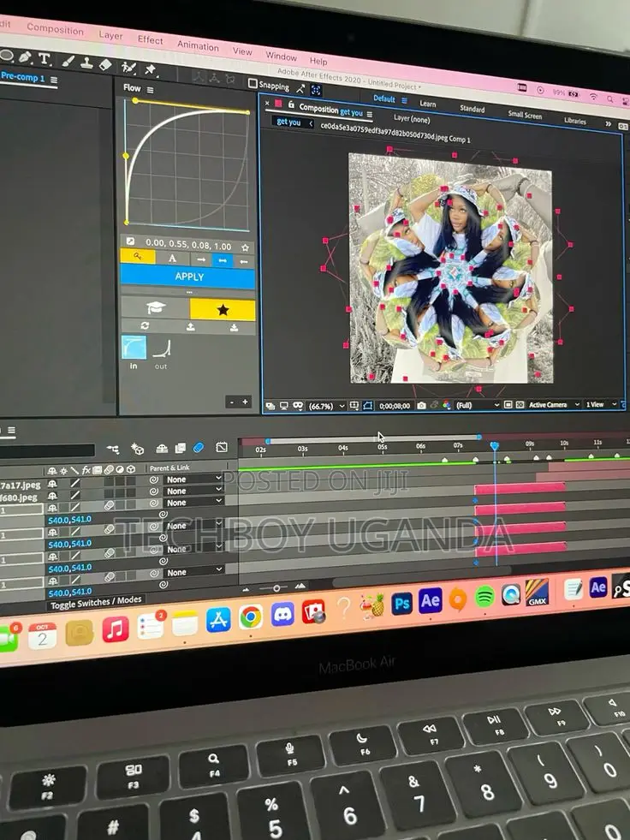The height and width of the screenshot is (840, 630).
Task: Select the Puppet Pin tool
Action: coord(151,69)
